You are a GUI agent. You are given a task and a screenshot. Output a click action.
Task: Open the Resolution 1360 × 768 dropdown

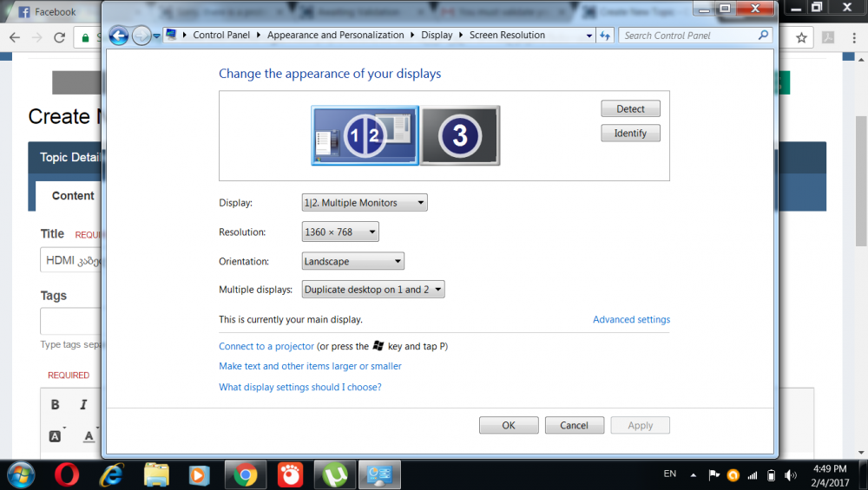click(x=340, y=232)
